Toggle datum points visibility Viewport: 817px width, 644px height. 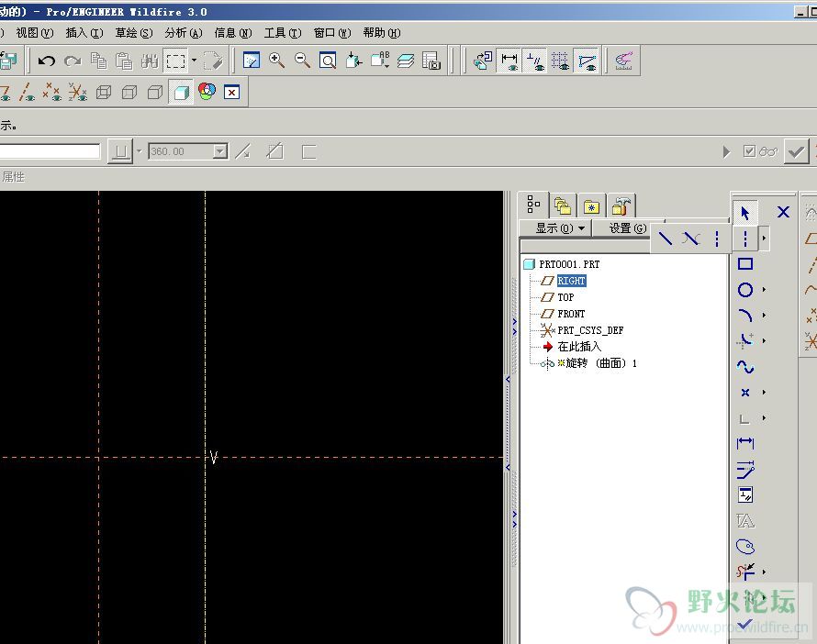tap(52, 93)
